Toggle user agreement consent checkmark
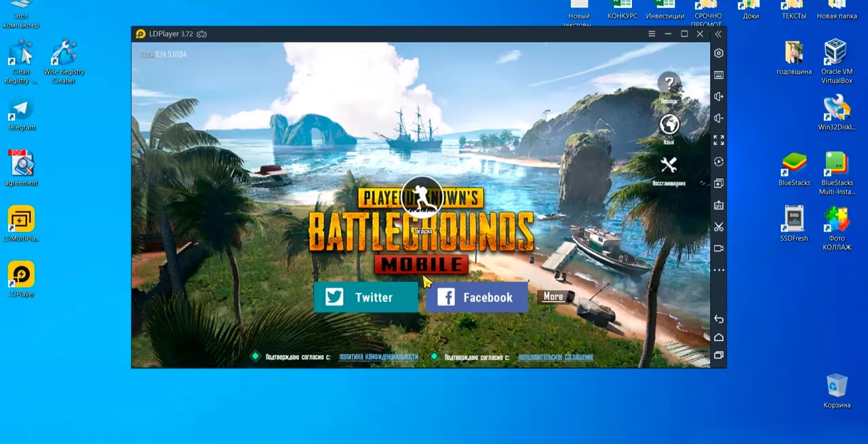Screen dimensions: 868x444 [x=435, y=357]
